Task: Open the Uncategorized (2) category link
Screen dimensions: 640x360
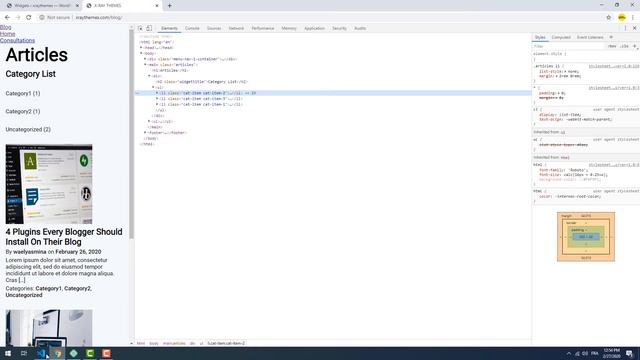Action: pos(28,129)
